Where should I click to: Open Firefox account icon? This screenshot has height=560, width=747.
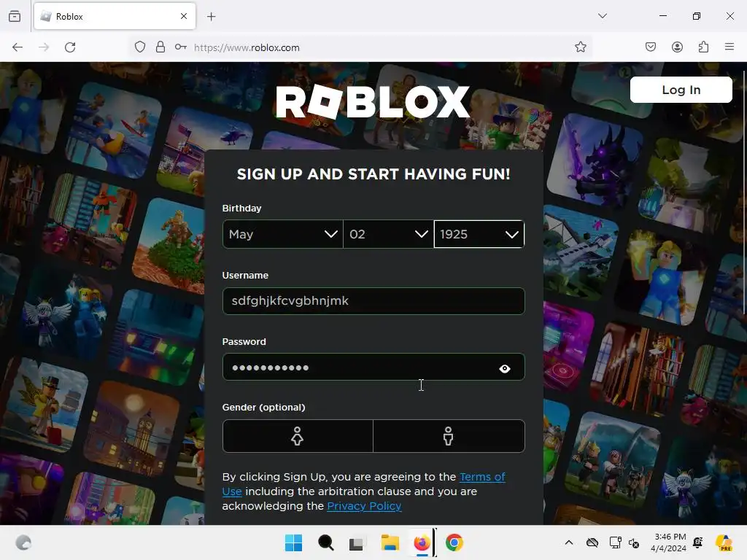coord(677,47)
